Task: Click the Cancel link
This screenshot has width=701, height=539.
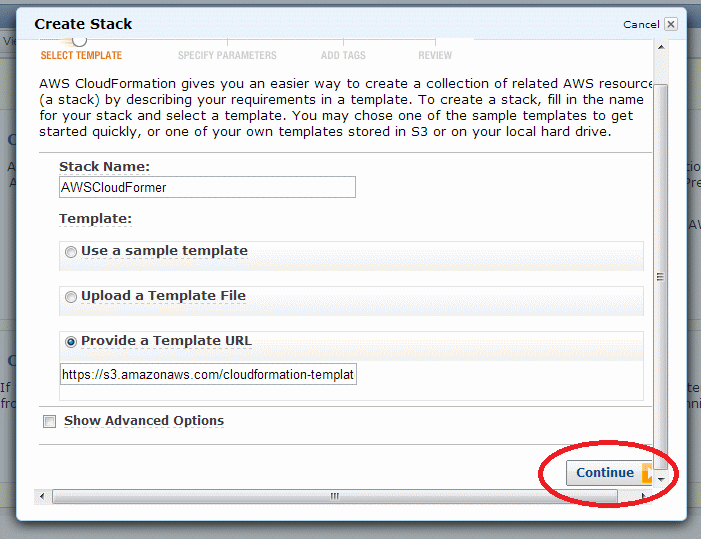Action: 641,25
